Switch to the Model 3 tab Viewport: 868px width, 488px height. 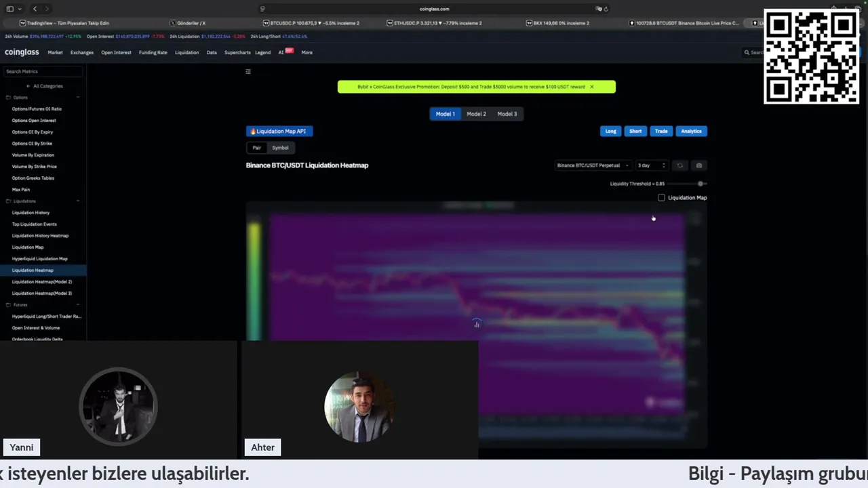pos(507,114)
